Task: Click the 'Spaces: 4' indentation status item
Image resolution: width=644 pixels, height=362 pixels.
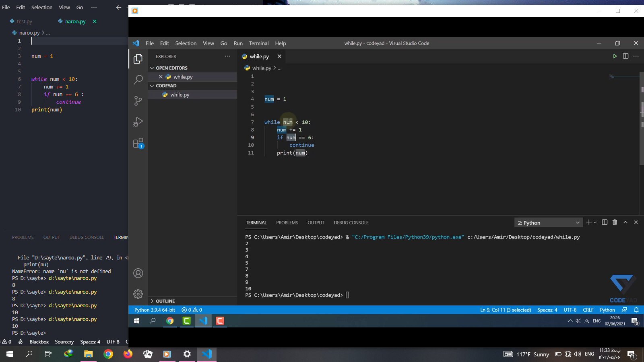Action: coord(547,310)
